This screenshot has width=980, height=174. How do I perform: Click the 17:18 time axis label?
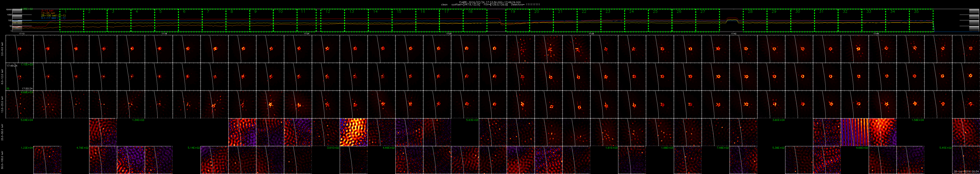pos(164,33)
